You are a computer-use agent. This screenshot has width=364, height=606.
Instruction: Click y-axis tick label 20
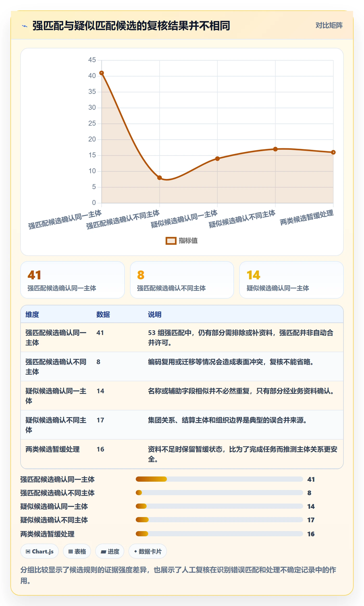pyautogui.click(x=92, y=139)
